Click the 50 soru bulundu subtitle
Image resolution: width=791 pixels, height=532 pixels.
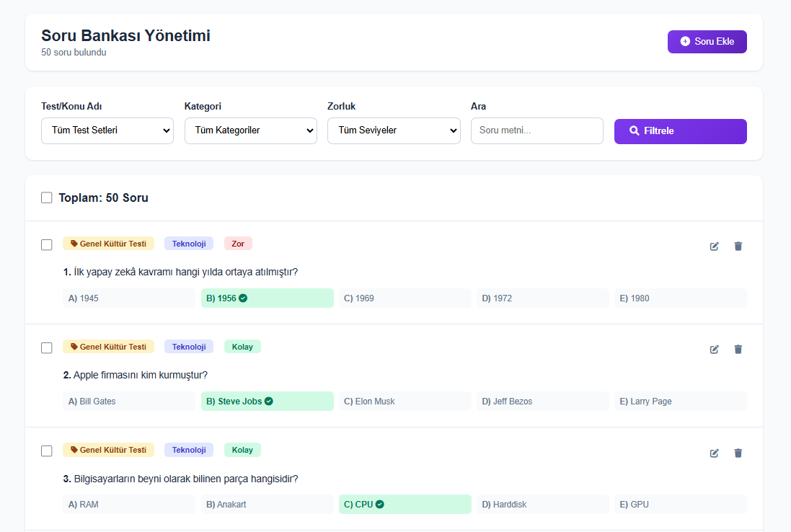tap(74, 53)
